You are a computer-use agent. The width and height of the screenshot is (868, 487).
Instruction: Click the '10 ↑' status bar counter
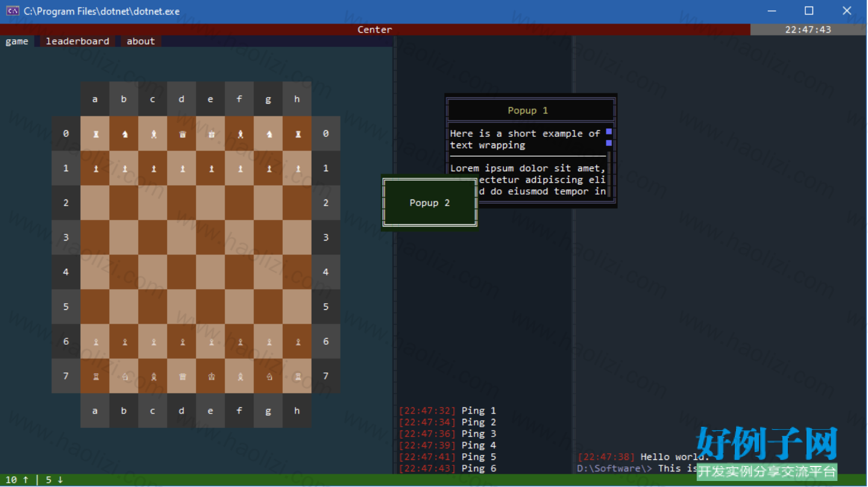tap(17, 480)
